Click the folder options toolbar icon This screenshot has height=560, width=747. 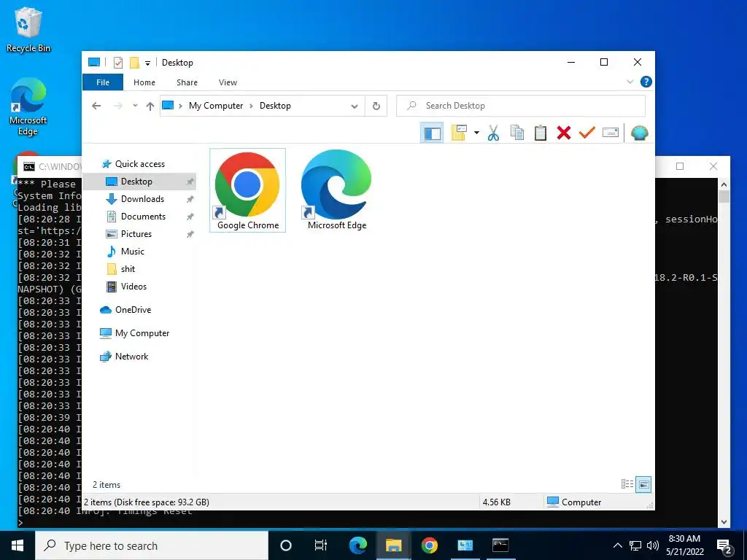click(460, 133)
